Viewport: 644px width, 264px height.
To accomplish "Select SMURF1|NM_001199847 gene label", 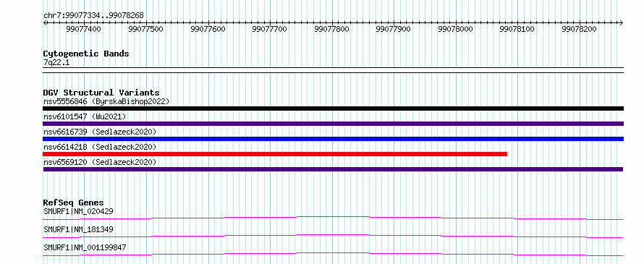I will (85, 247).
